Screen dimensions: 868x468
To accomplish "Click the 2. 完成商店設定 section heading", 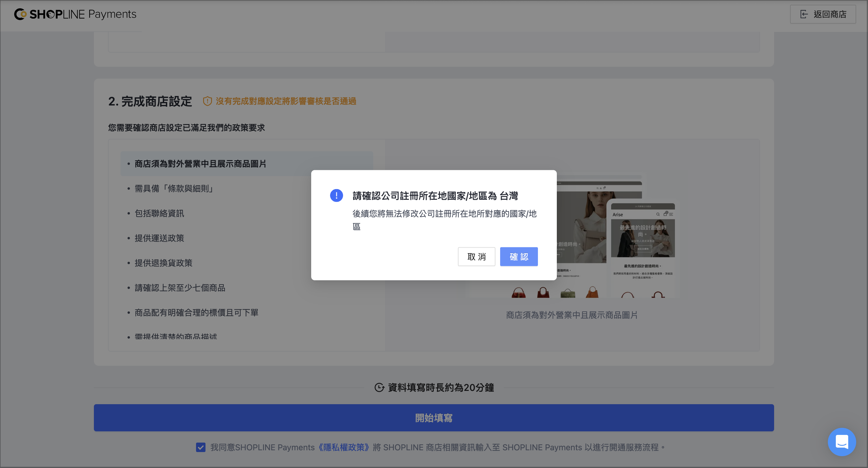I will [x=150, y=101].
